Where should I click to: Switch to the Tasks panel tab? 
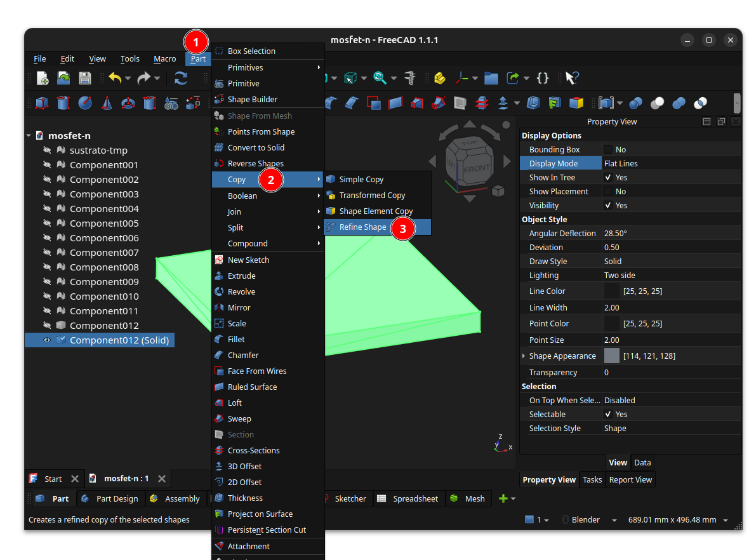pos(592,480)
